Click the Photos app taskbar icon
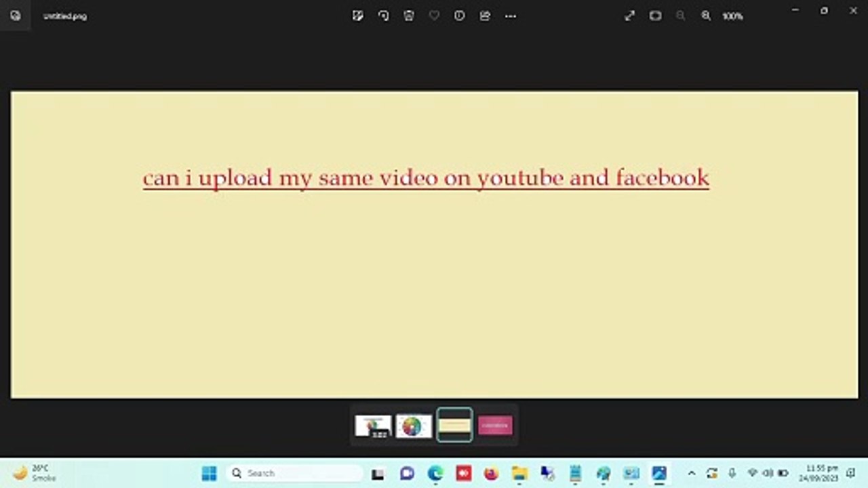The height and width of the screenshot is (488, 868). pyautogui.click(x=659, y=474)
